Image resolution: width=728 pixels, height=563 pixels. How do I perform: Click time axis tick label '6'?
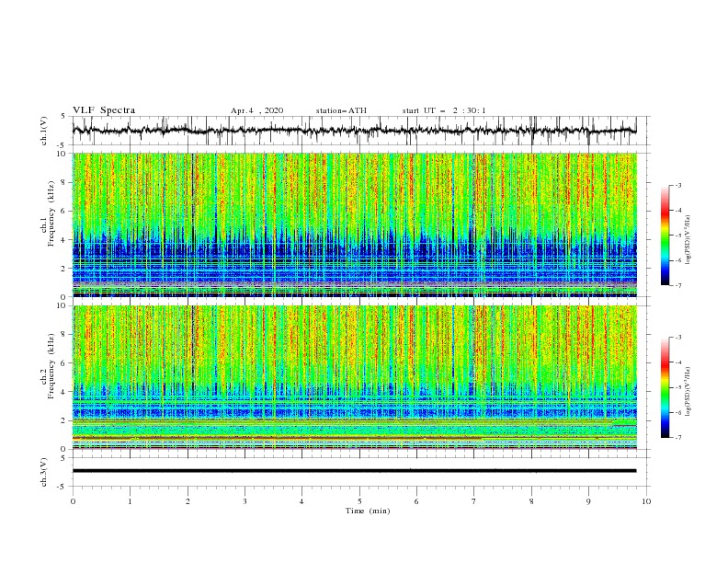[417, 501]
